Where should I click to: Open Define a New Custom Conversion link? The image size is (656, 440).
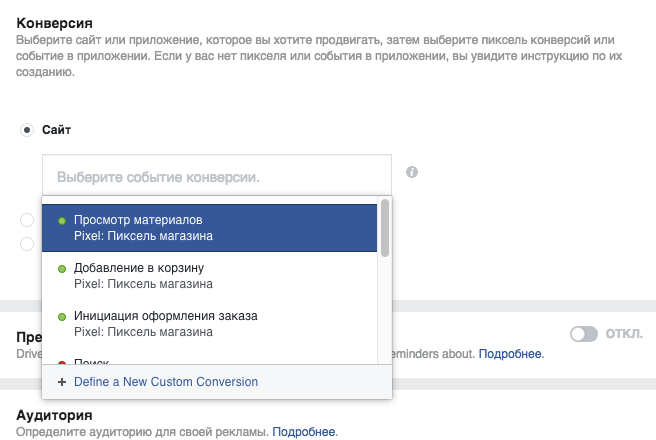point(166,382)
